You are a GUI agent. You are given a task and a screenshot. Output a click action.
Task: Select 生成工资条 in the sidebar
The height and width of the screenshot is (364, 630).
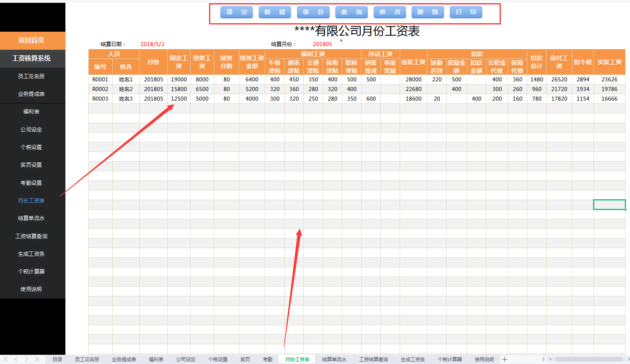coord(31,254)
